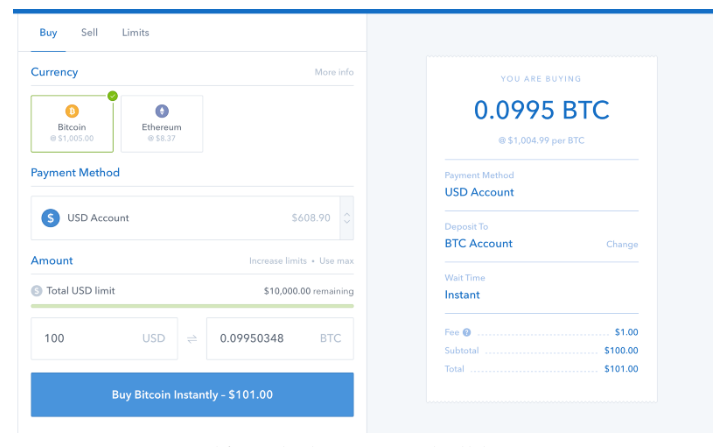
Task: Click the Change link for deposit account
Action: (x=622, y=244)
